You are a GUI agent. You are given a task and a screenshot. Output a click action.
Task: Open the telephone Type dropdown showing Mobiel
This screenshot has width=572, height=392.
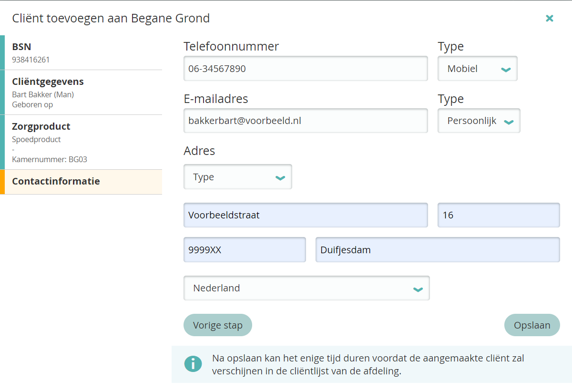tap(477, 69)
